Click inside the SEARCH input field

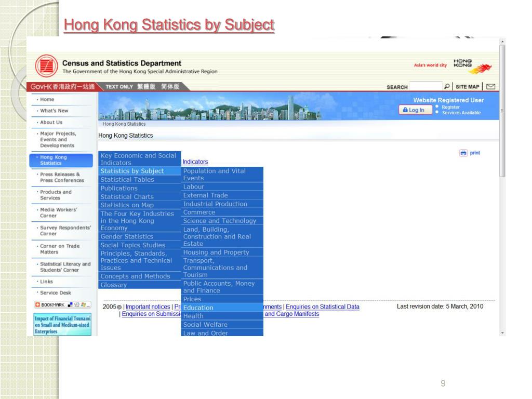[426, 87]
